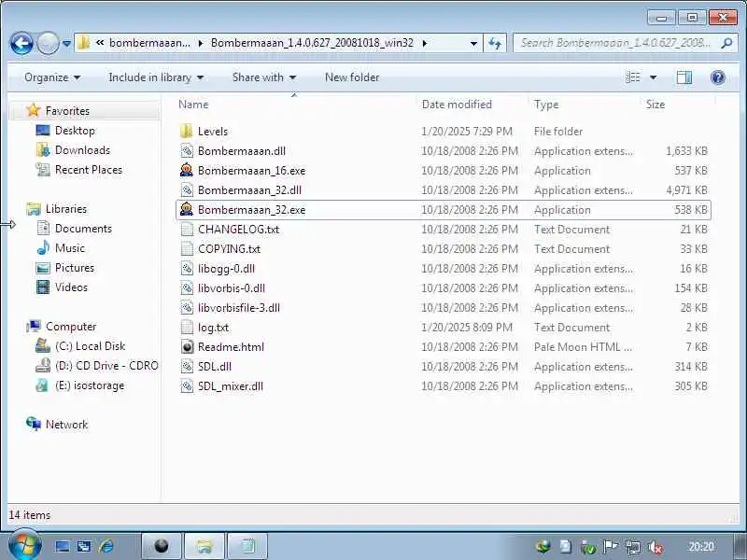
Task: Select the Bombermaaan_16.exe application icon
Action: click(x=187, y=171)
